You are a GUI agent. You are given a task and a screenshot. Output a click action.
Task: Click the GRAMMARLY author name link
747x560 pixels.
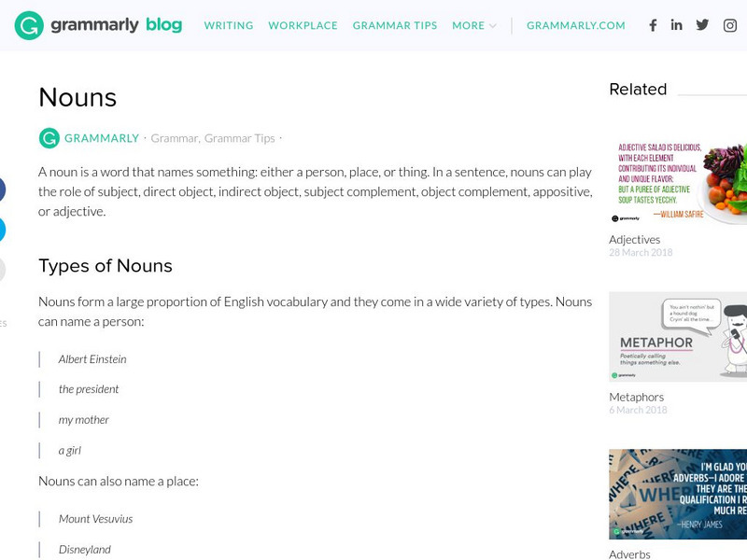[x=102, y=138]
